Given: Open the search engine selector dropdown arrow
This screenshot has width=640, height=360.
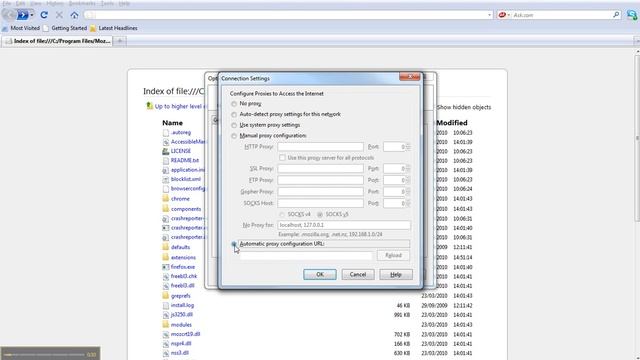Looking at the screenshot, I should (x=509, y=15).
